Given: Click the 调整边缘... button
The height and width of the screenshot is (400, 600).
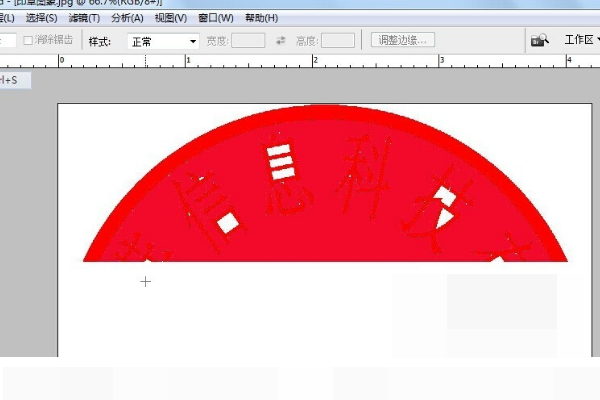Looking at the screenshot, I should tap(403, 40).
